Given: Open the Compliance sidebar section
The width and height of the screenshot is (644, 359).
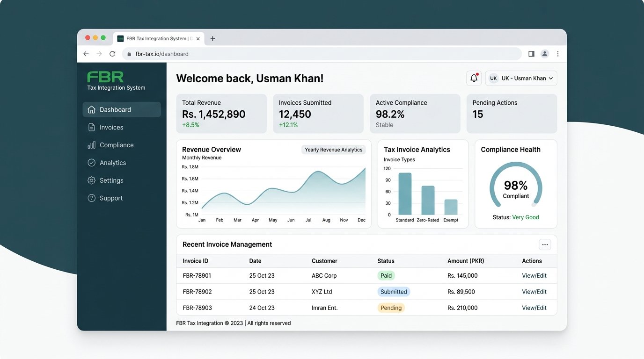Looking at the screenshot, I should pyautogui.click(x=122, y=145).
